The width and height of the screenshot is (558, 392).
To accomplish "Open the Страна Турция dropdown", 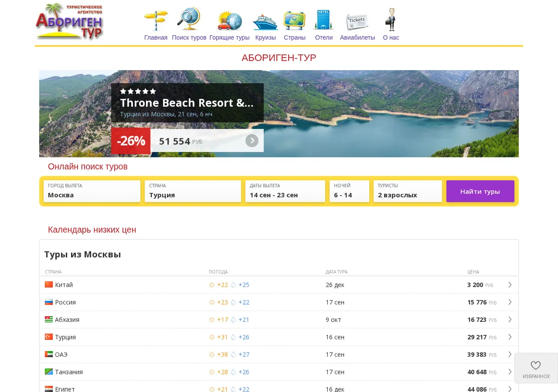I will coord(193,191).
